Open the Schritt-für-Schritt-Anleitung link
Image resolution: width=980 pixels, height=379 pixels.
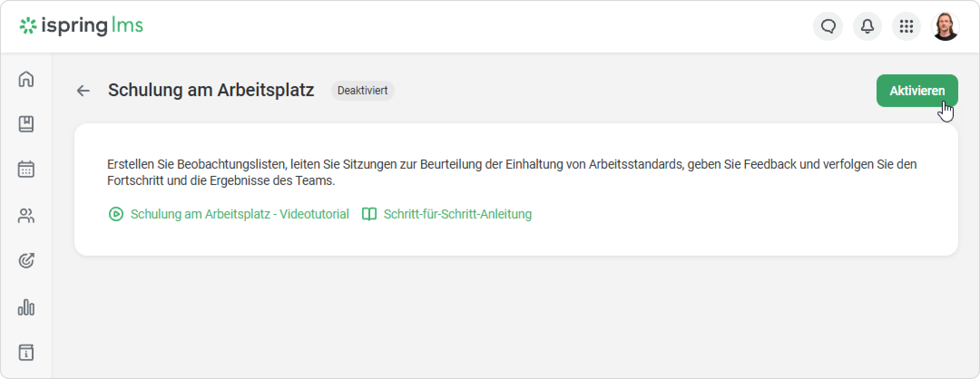coord(457,214)
